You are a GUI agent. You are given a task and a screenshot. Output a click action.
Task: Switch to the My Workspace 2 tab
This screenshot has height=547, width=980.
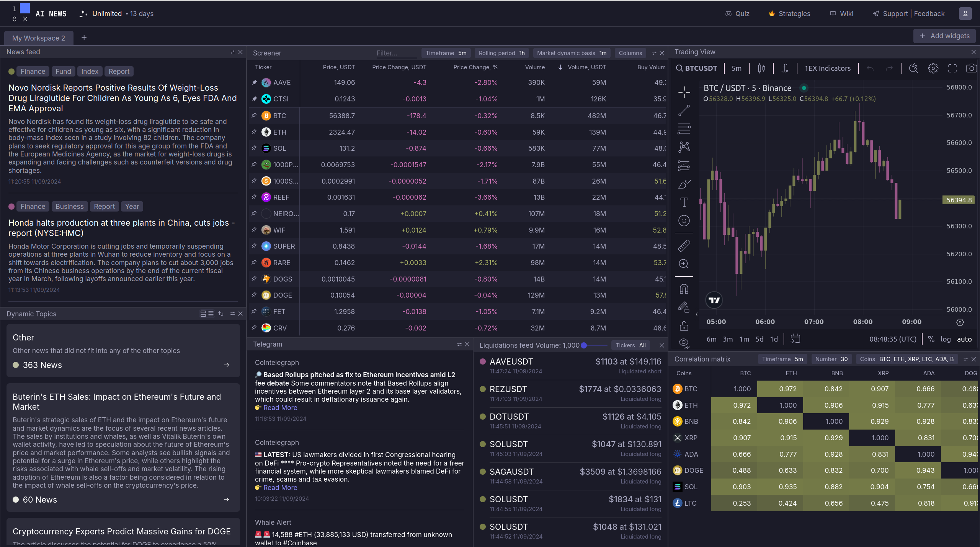pos(39,38)
